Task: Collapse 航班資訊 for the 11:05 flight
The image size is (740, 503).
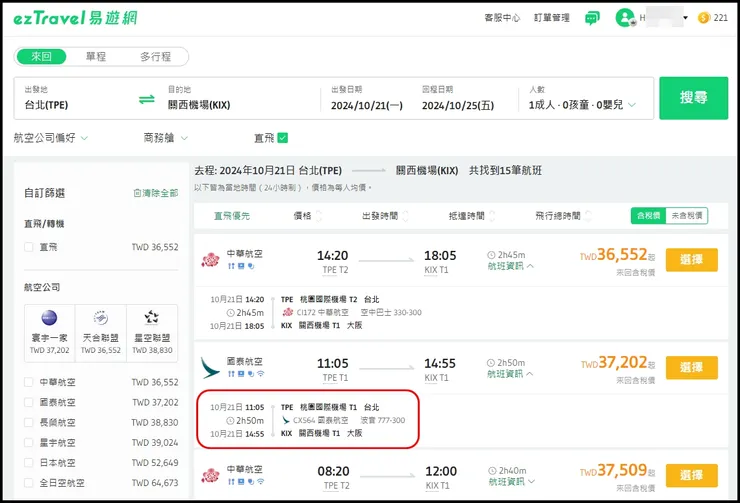Action: click(x=511, y=374)
